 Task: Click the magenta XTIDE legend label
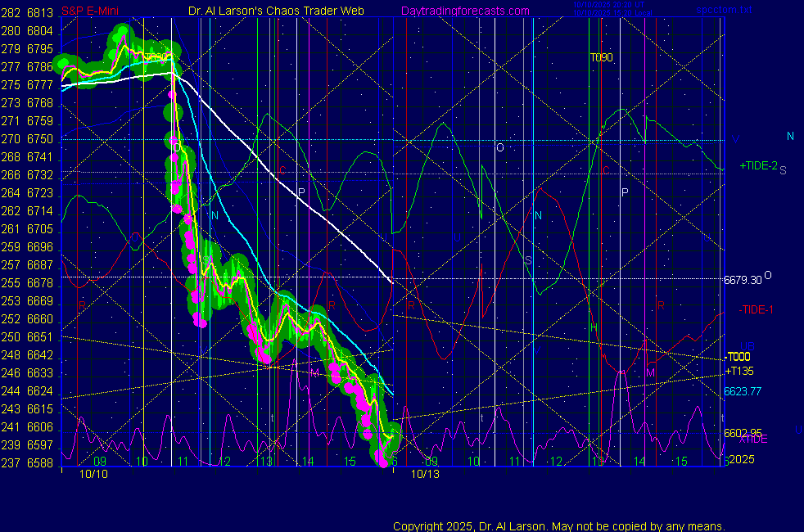752,440
